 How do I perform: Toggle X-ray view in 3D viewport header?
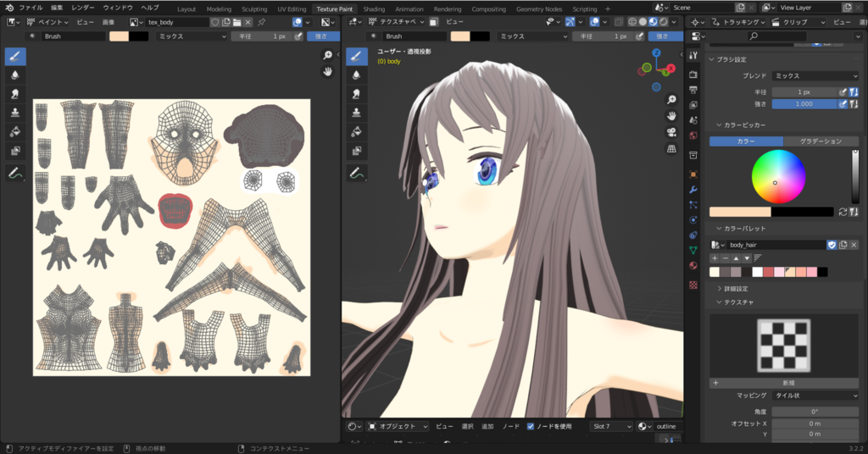[x=618, y=22]
